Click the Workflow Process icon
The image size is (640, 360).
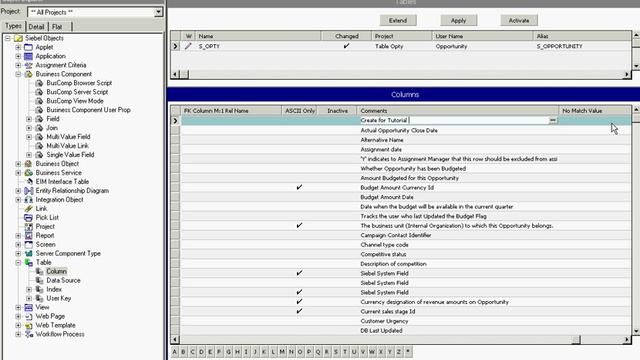click(28, 334)
